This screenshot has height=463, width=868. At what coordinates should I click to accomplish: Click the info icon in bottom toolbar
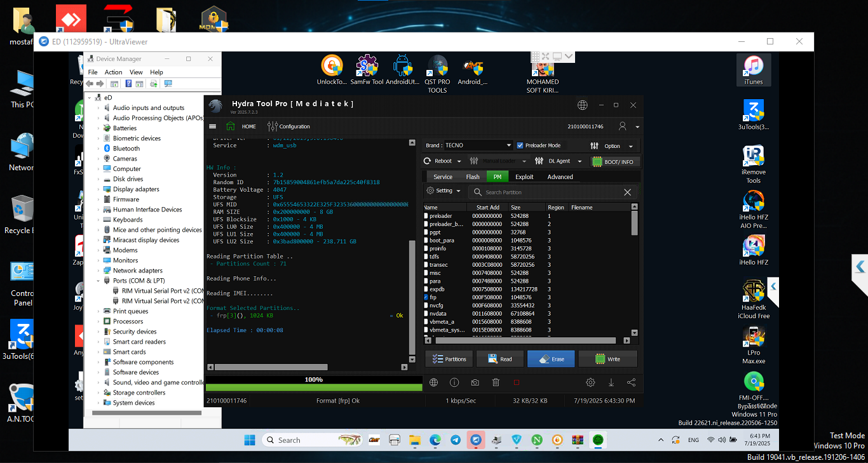[x=454, y=382]
